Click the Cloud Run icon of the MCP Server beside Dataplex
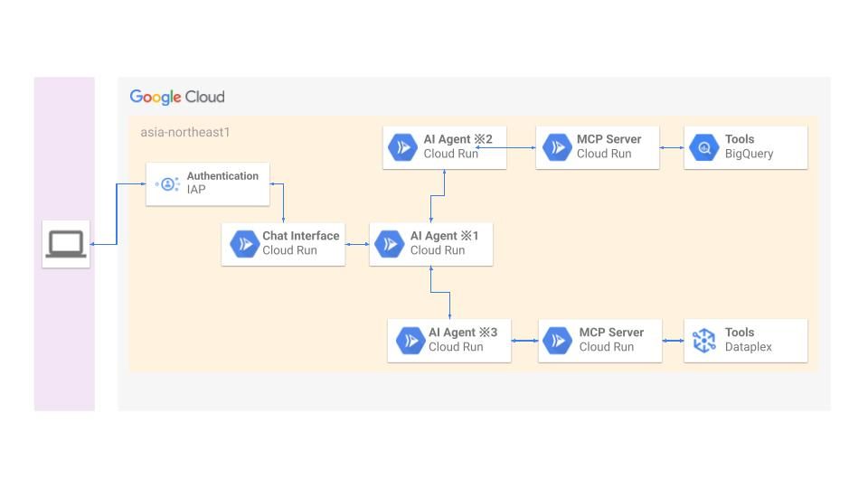Viewport: 868px width, 488px height. pos(557,341)
